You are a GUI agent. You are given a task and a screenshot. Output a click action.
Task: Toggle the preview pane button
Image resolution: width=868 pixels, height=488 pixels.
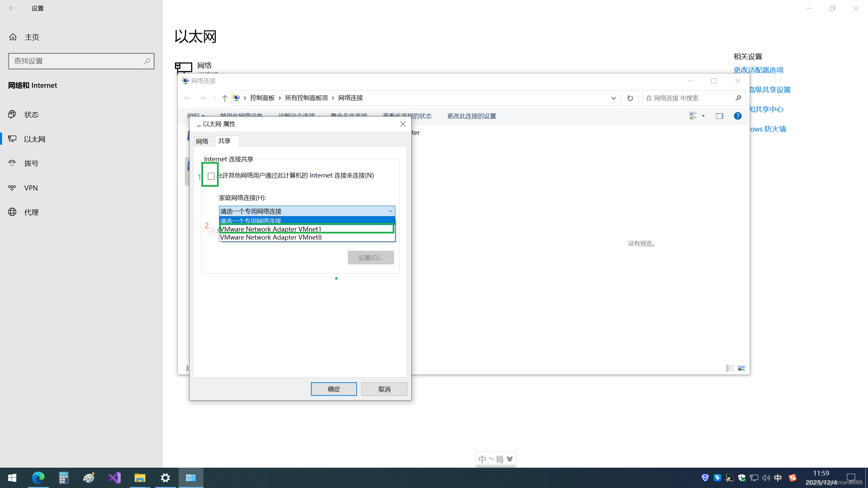coord(719,116)
